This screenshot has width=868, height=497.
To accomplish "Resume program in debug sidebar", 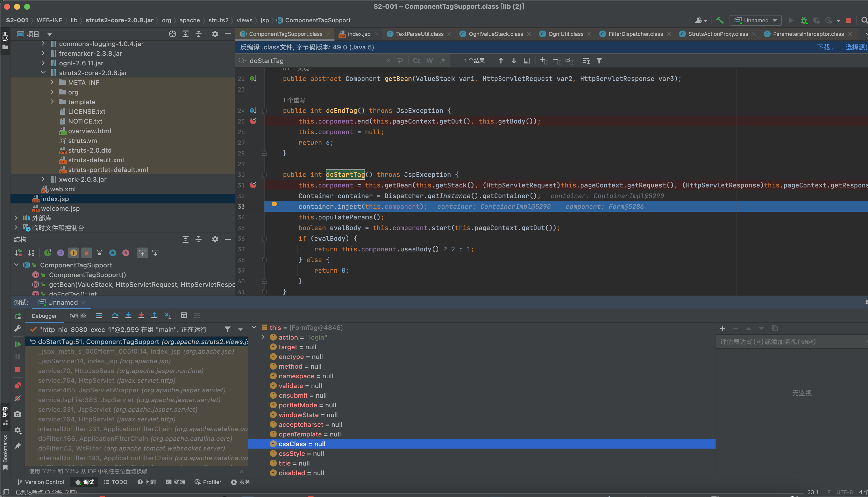I will coord(18,344).
